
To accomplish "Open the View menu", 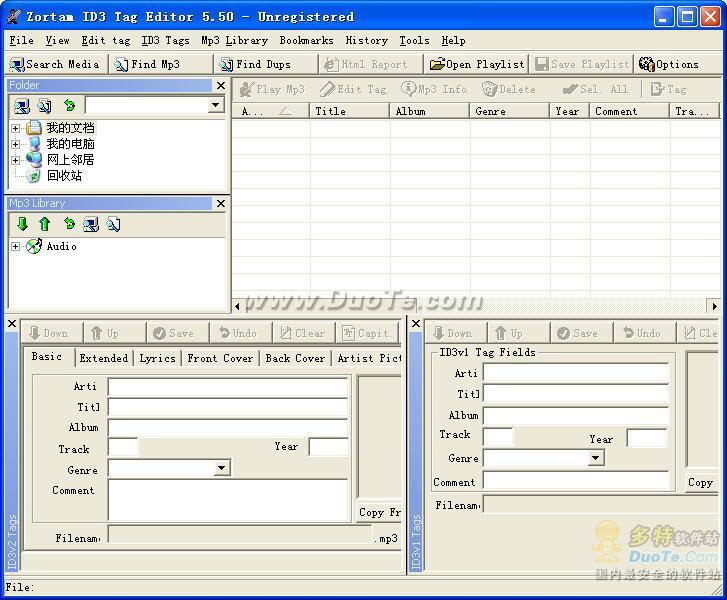I will pos(57,40).
